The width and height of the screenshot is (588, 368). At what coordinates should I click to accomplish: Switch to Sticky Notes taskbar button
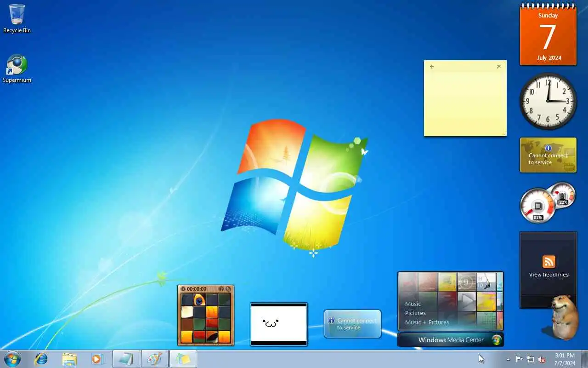click(x=183, y=359)
